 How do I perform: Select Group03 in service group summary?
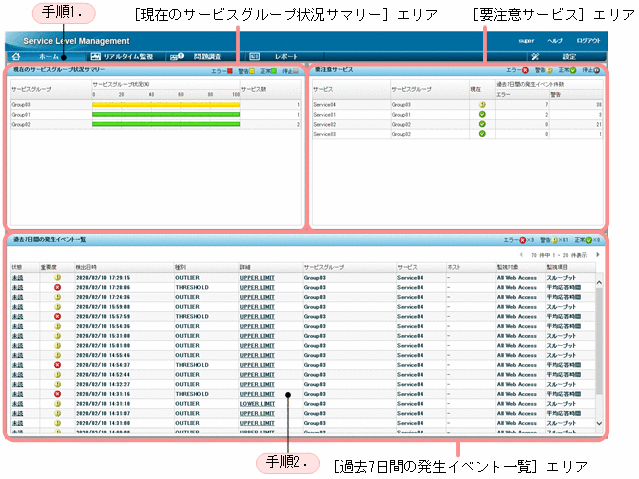(21, 105)
